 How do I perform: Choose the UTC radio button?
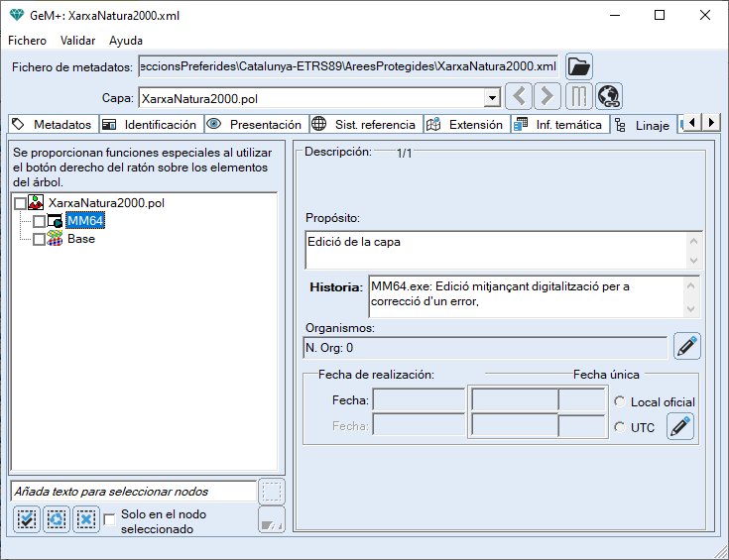click(x=620, y=427)
